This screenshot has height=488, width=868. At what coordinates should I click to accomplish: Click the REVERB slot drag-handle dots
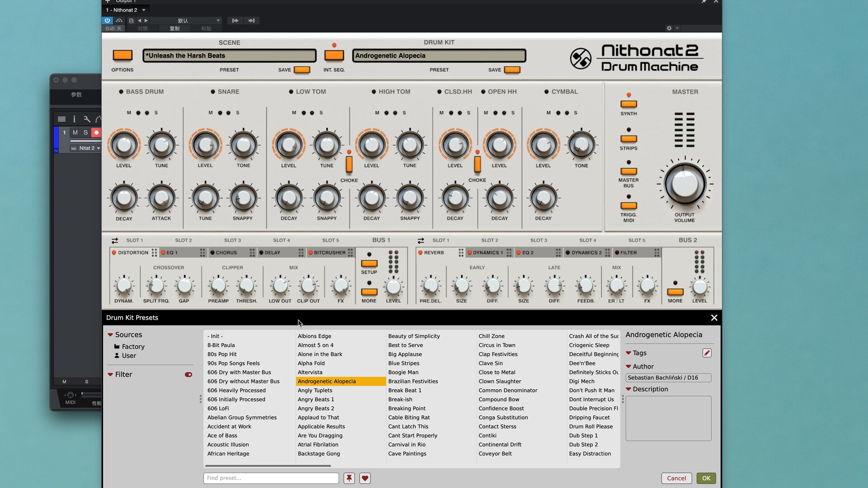(x=461, y=253)
